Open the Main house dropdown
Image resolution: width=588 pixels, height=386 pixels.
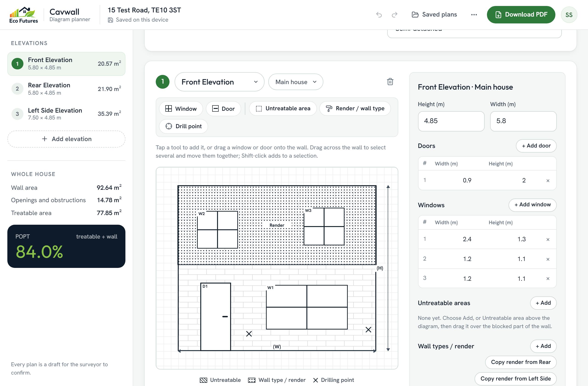click(x=295, y=82)
